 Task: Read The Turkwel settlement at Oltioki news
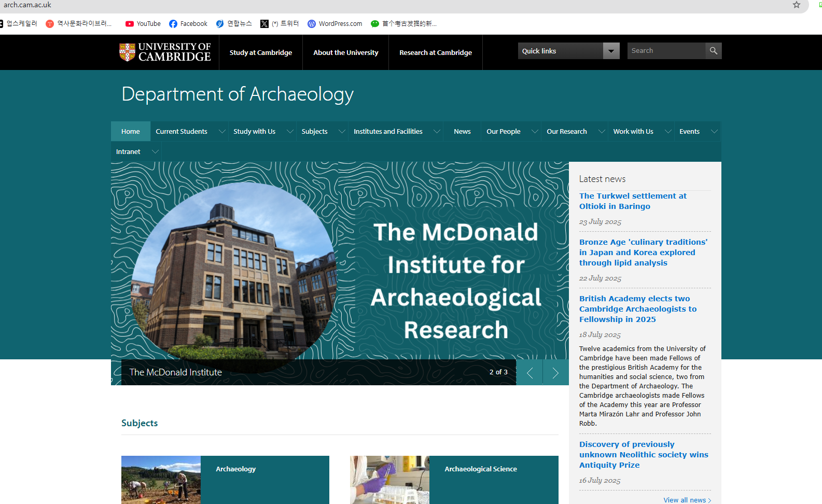pos(633,201)
